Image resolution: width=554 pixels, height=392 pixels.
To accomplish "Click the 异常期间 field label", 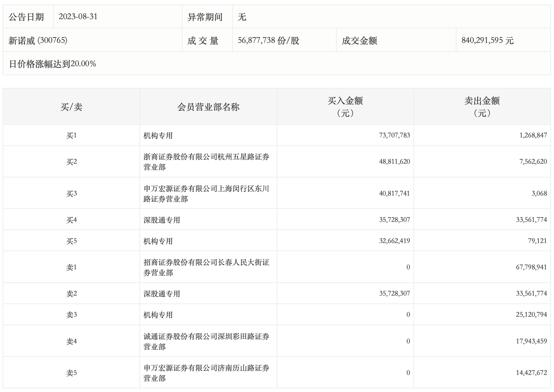I will (205, 17).
